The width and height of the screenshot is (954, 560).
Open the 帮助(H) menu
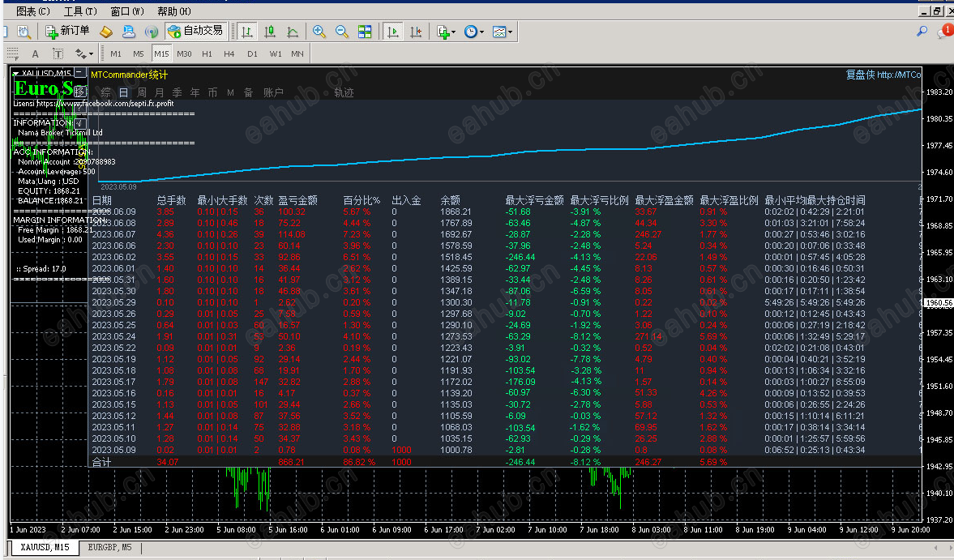tap(174, 11)
